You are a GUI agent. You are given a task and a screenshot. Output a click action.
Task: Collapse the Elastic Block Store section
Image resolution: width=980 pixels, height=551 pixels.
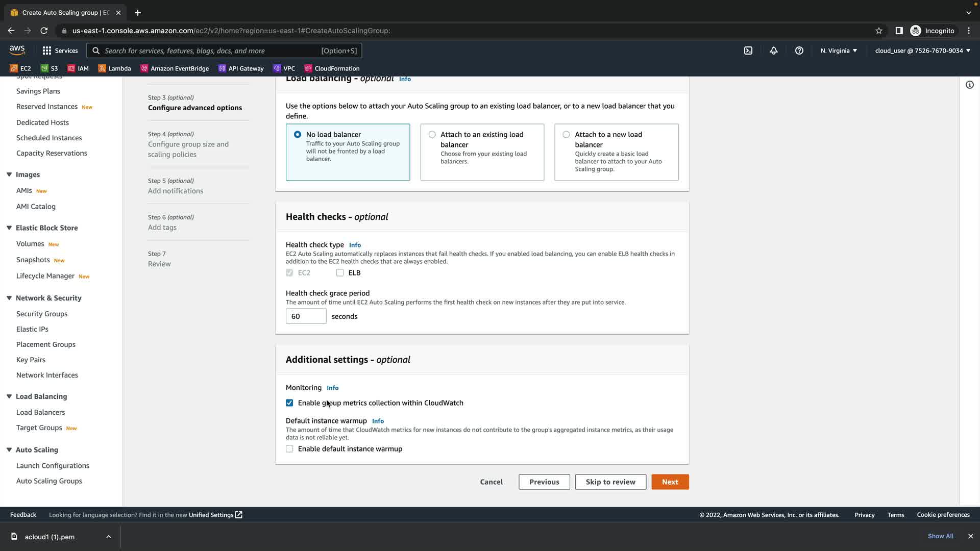click(9, 228)
